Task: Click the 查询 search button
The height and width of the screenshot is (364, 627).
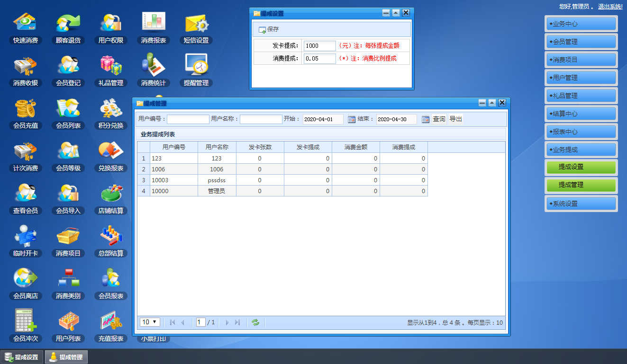Action: coord(439,119)
